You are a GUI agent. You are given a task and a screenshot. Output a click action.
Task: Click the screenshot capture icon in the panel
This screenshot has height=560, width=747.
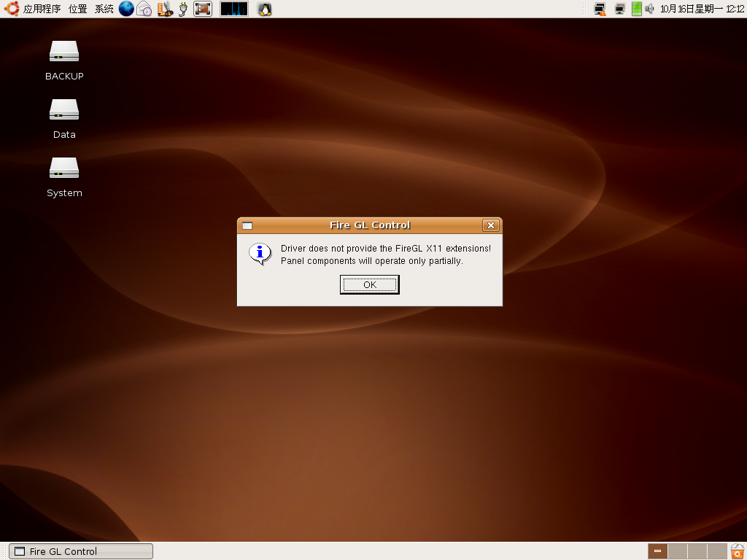[x=203, y=9]
